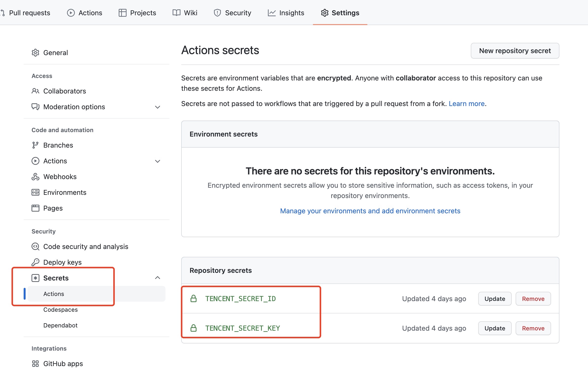Click the Code security and analysis icon
The width and height of the screenshot is (588, 371).
click(x=35, y=247)
